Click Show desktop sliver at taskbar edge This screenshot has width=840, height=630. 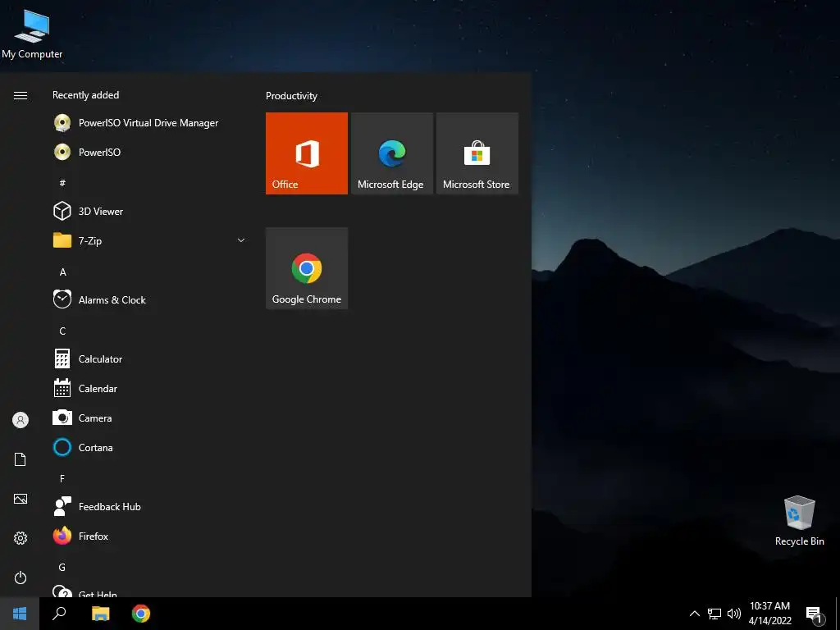(838, 614)
